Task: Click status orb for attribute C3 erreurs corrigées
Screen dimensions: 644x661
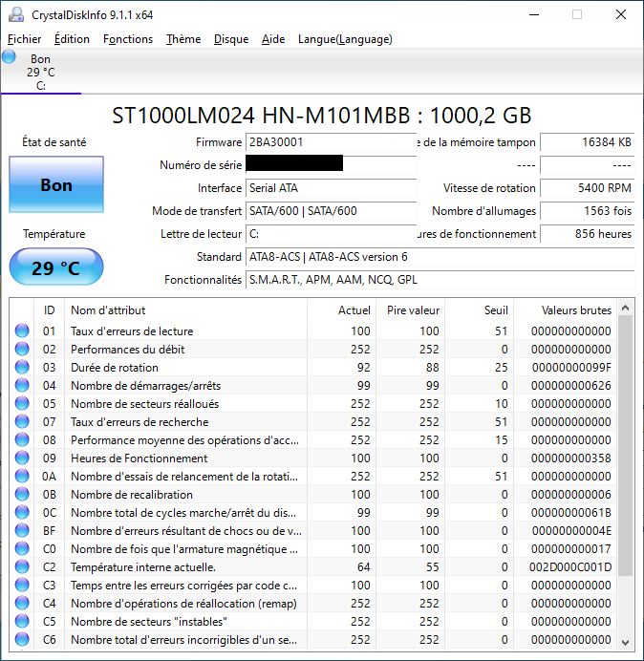Action: point(22,585)
